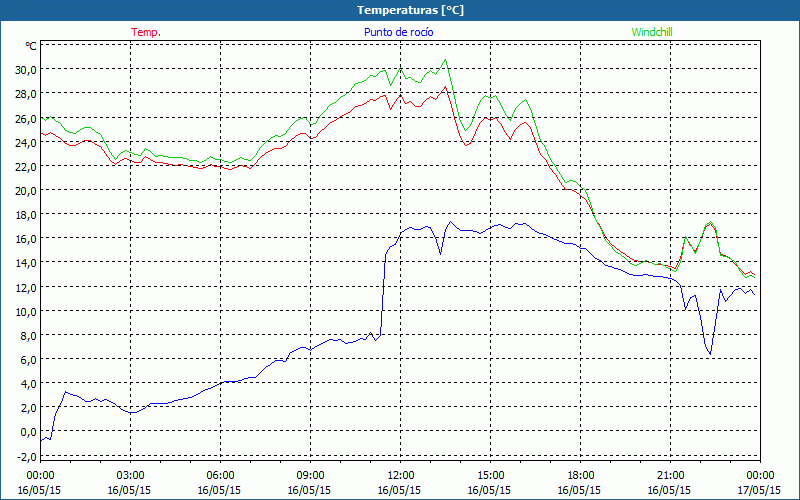Click the '09:00' time axis label
The image size is (800, 500).
(x=310, y=476)
